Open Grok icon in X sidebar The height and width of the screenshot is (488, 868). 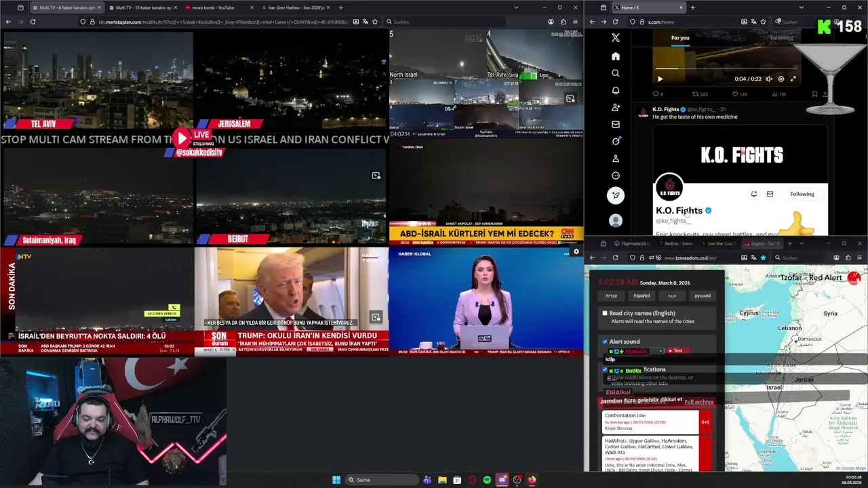coord(616,141)
